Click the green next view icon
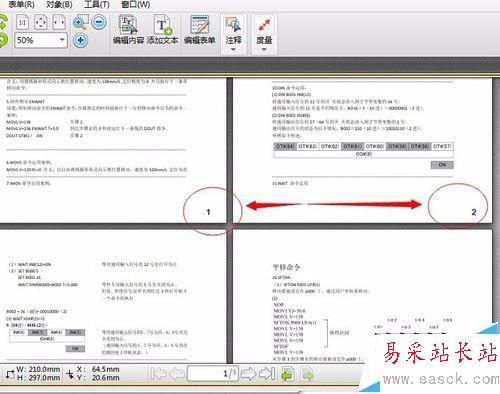 click(308, 374)
